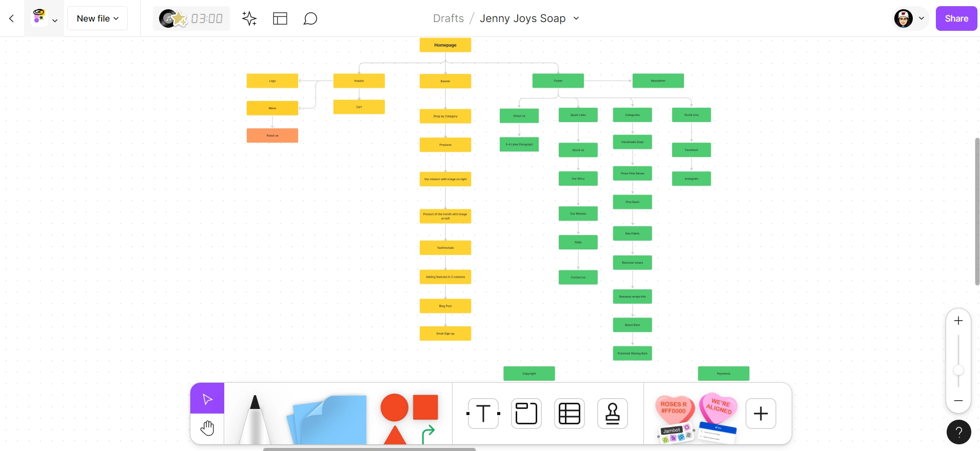980x451 pixels.
Task: Open the Jenny Joys Soap file menu
Action: pyautogui.click(x=530, y=18)
